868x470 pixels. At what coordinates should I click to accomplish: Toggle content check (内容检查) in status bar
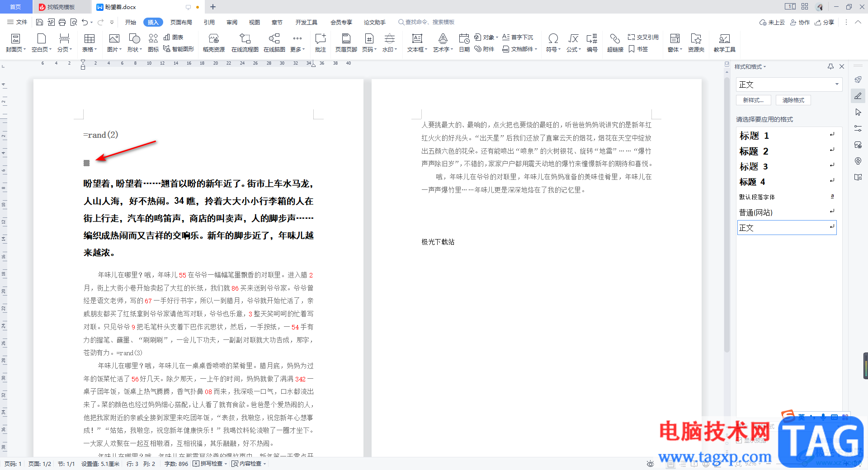249,464
